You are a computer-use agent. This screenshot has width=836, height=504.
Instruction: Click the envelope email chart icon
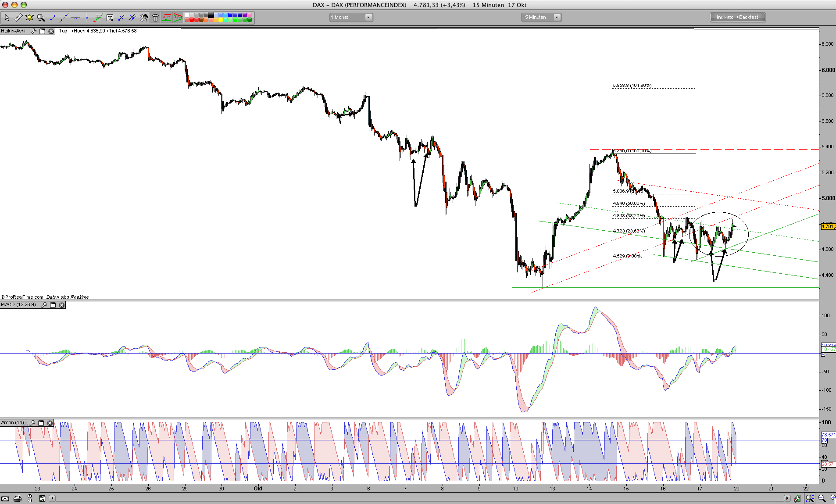tap(5, 498)
